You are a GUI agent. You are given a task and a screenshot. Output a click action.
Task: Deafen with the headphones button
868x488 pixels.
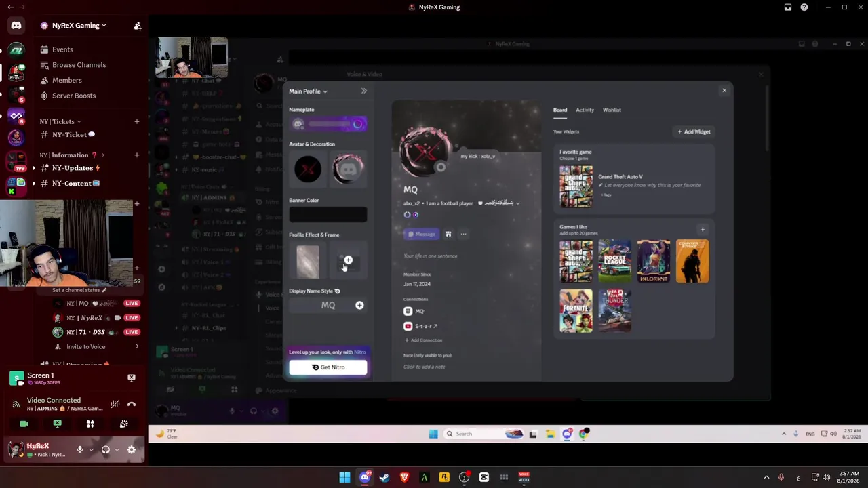pos(106,449)
